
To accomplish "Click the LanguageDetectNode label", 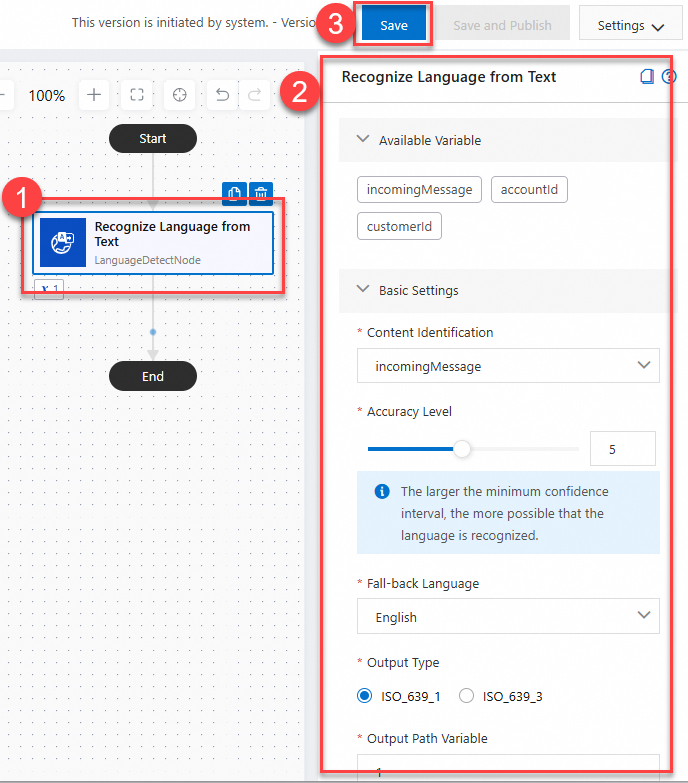I will click(148, 260).
